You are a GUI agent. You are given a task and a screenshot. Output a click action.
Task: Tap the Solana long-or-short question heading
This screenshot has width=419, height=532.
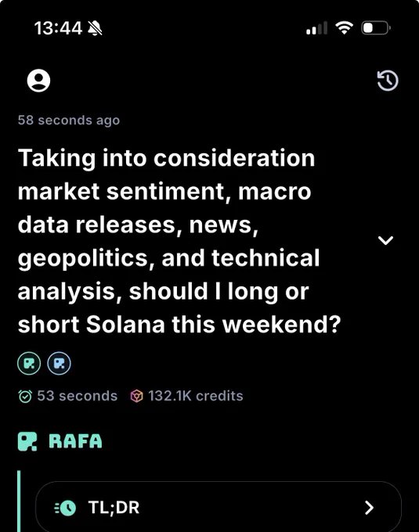tap(179, 241)
